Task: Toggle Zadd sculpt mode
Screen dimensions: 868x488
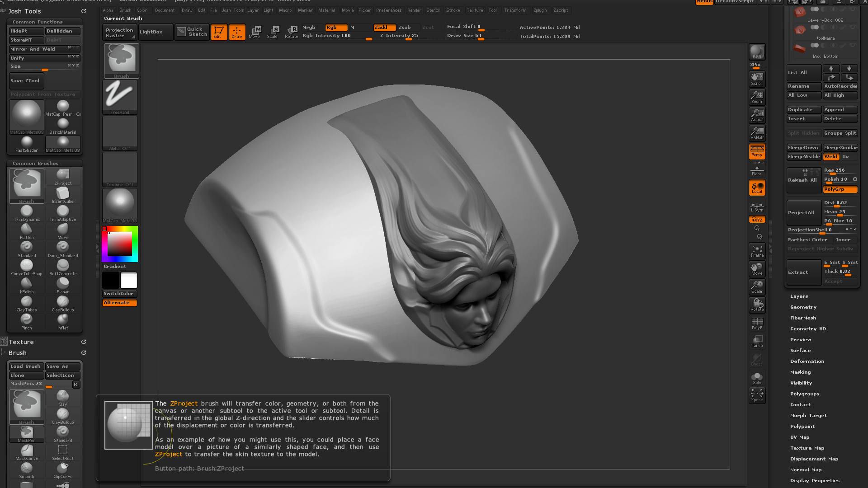Action: [385, 28]
